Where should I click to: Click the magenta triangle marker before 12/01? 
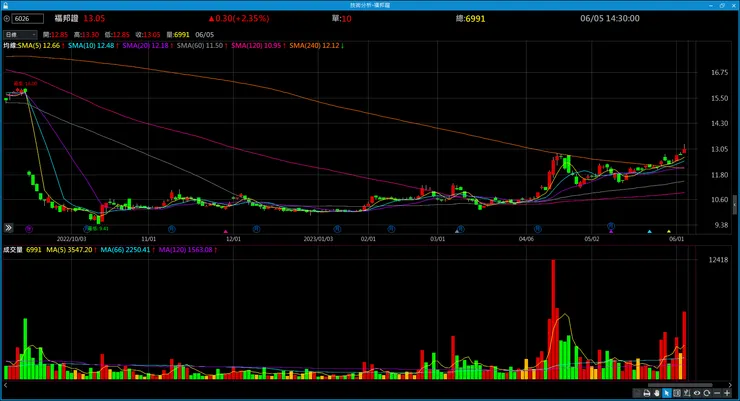(x=226, y=231)
